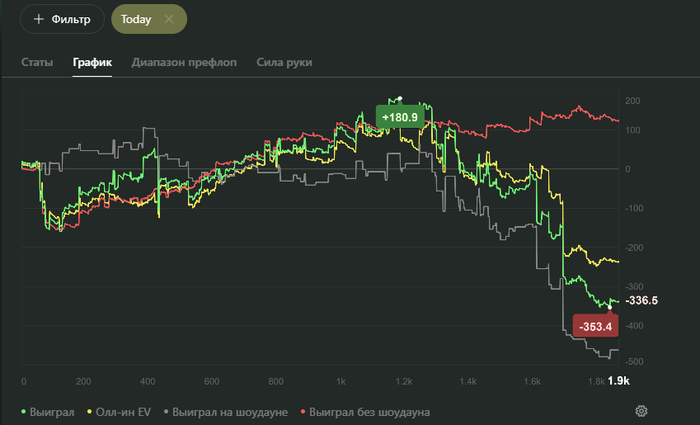Image resolution: width=700 pixels, height=425 pixels.
Task: Click the 1.9k x-axis end label
Action: [x=619, y=381]
